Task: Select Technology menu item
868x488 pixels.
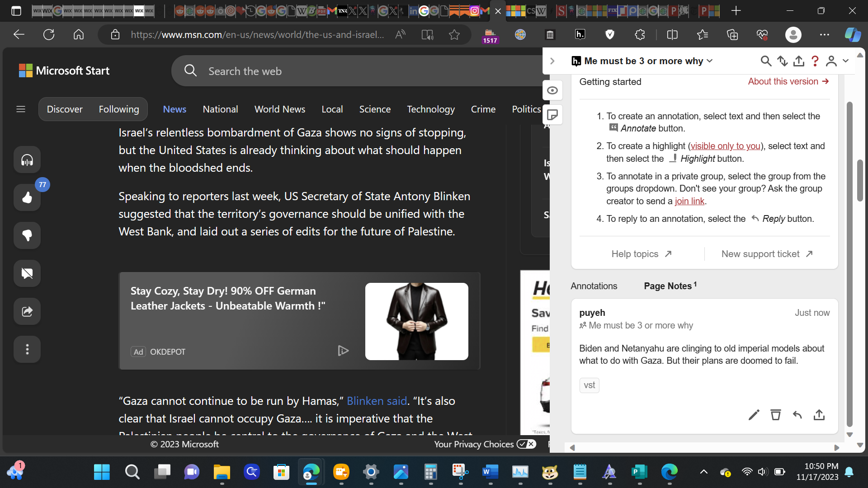Action: pyautogui.click(x=431, y=109)
